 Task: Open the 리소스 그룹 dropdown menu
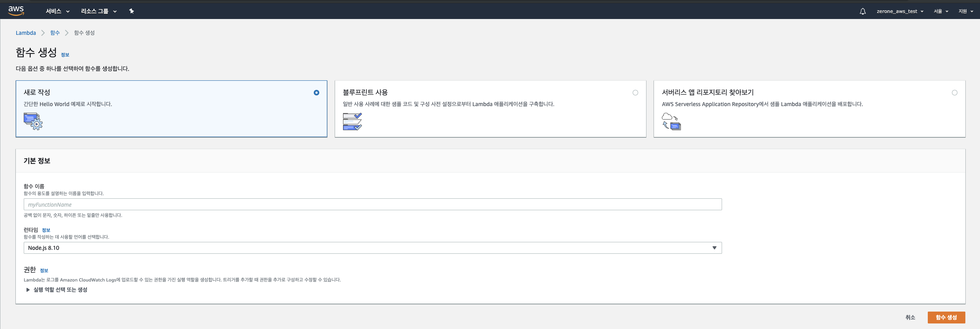coord(99,11)
